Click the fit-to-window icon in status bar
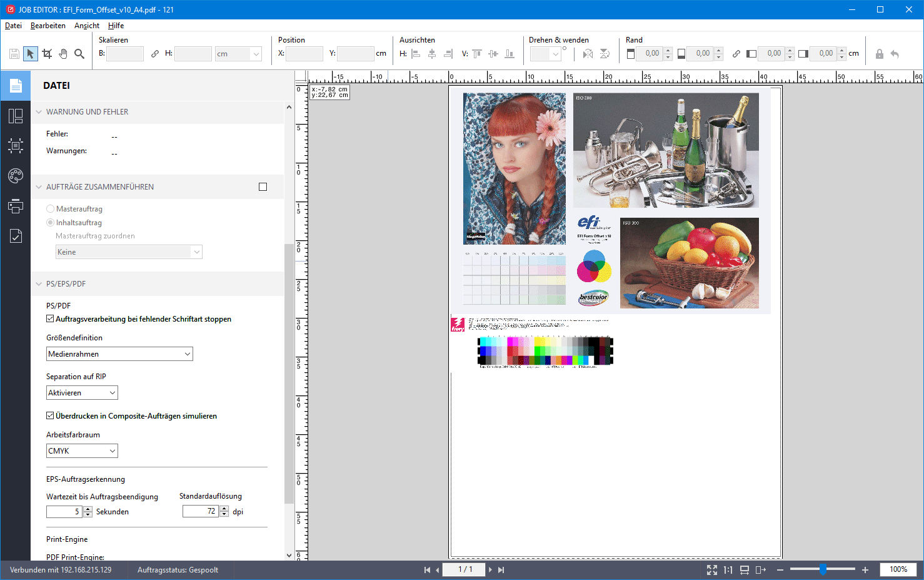 coord(711,570)
